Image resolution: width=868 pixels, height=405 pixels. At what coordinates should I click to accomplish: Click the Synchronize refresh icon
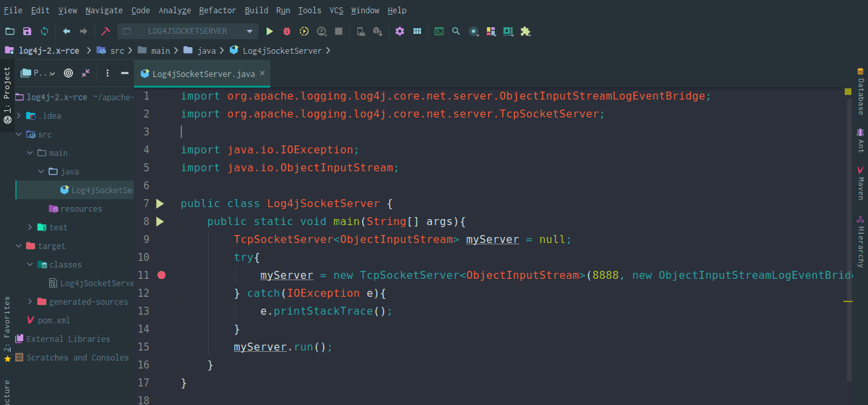tap(44, 31)
